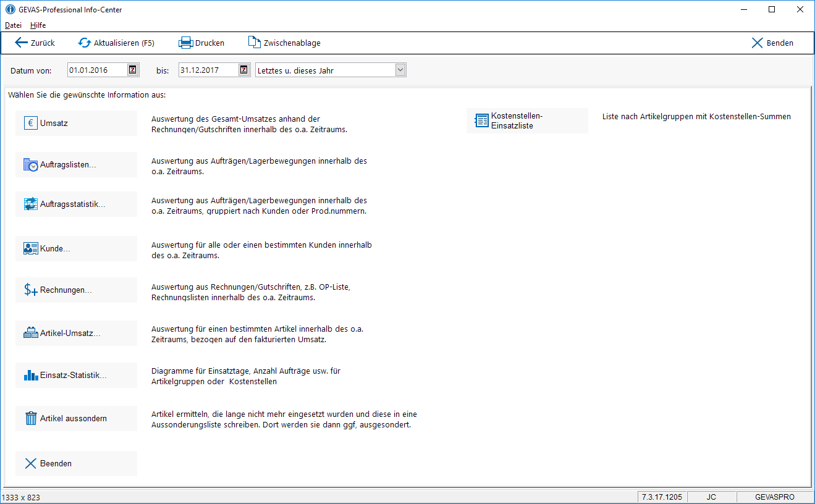Open Artikel-Umsatz evaluation
This screenshot has width=815, height=504.
[x=76, y=333]
